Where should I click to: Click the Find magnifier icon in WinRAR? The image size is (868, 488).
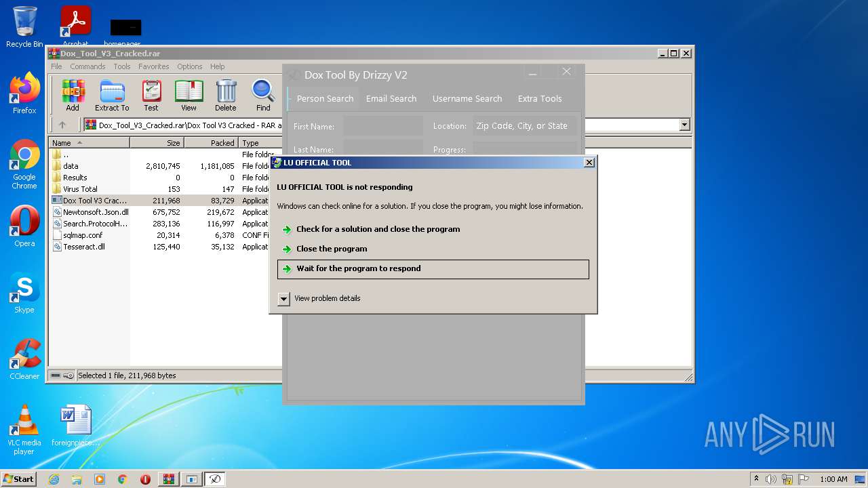(x=263, y=96)
